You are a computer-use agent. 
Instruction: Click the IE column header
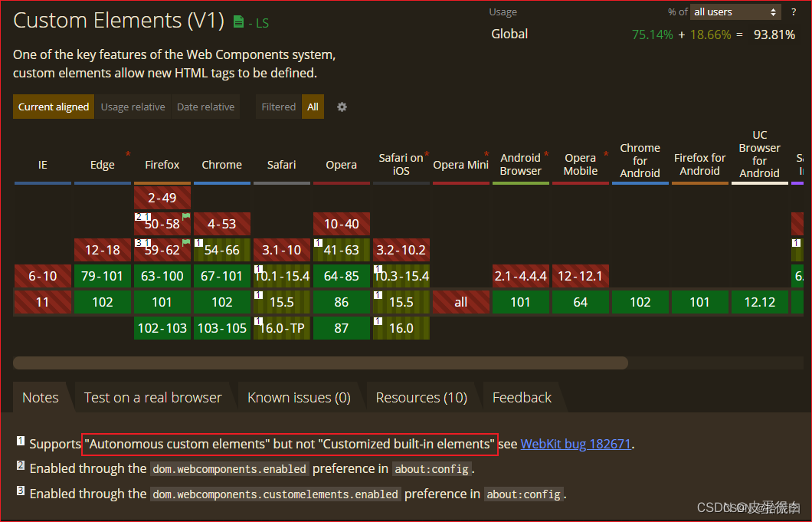pyautogui.click(x=42, y=165)
